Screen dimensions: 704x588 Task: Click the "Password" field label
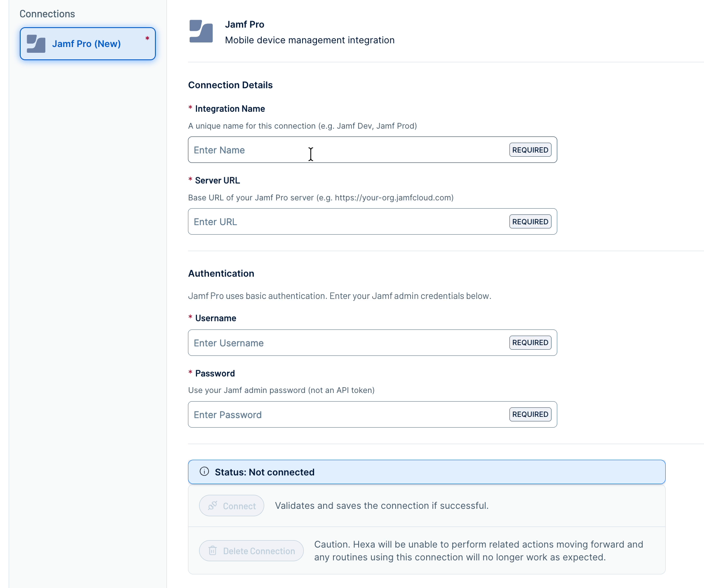coord(215,374)
